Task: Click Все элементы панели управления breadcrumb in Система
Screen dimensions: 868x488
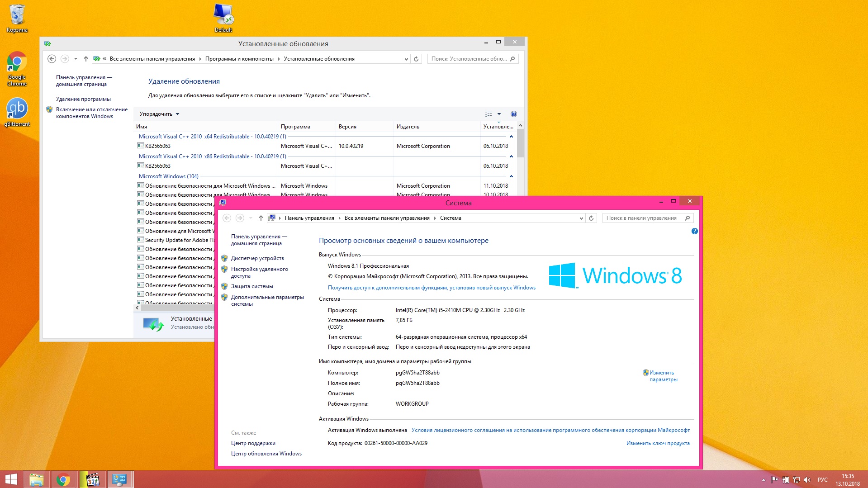Action: tap(387, 218)
